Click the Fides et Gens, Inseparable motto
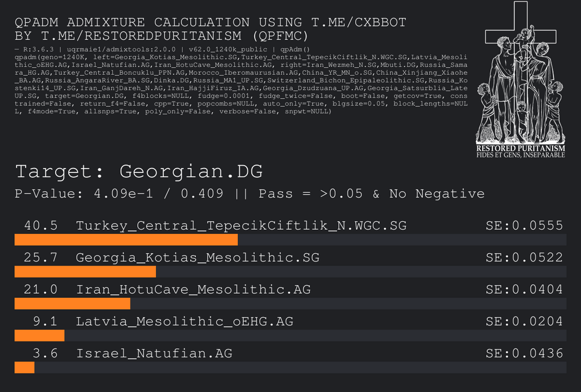This screenshot has height=392, width=581. (520, 155)
